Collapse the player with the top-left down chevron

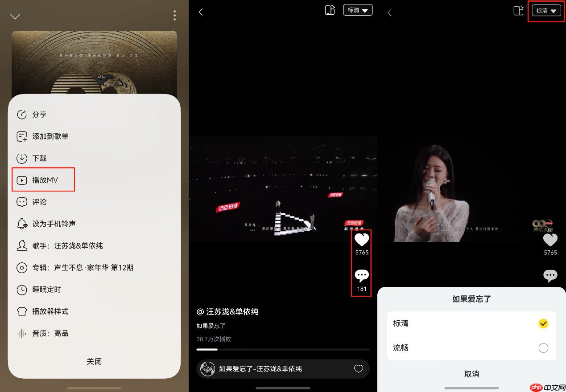point(15,16)
